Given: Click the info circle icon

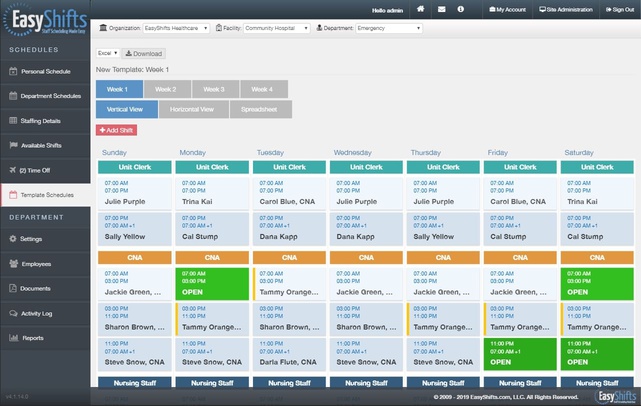Looking at the screenshot, I should click(461, 9).
